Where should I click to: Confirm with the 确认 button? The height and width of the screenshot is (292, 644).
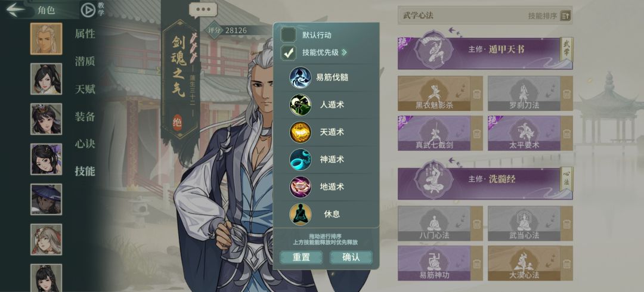[x=351, y=257]
